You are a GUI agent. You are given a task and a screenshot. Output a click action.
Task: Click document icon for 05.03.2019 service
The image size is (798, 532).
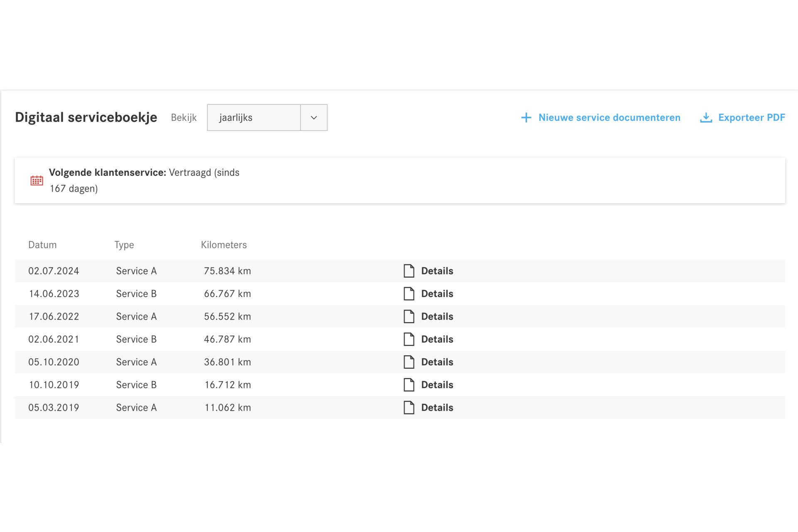[409, 408]
